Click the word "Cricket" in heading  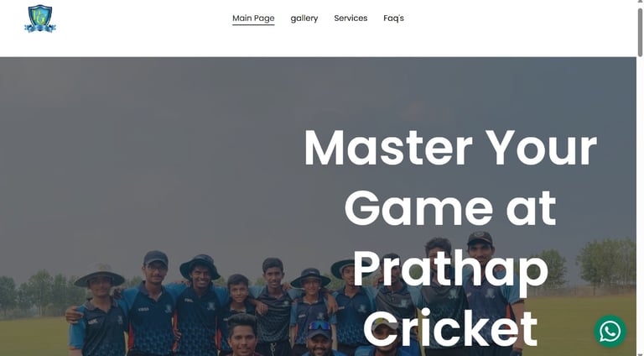[x=450, y=329]
